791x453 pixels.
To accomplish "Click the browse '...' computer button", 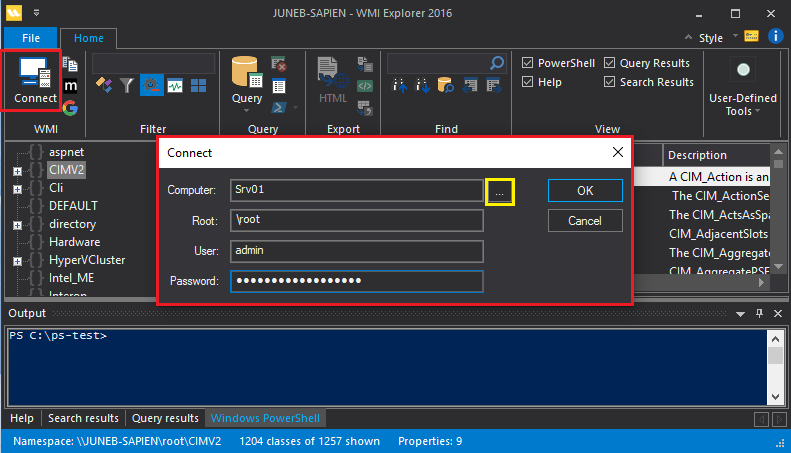I will tap(499, 192).
